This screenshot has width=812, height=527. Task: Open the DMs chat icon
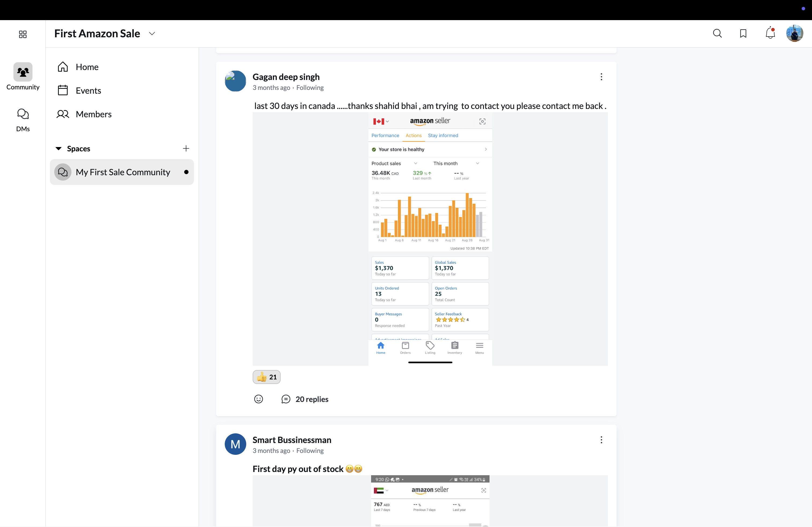[23, 114]
